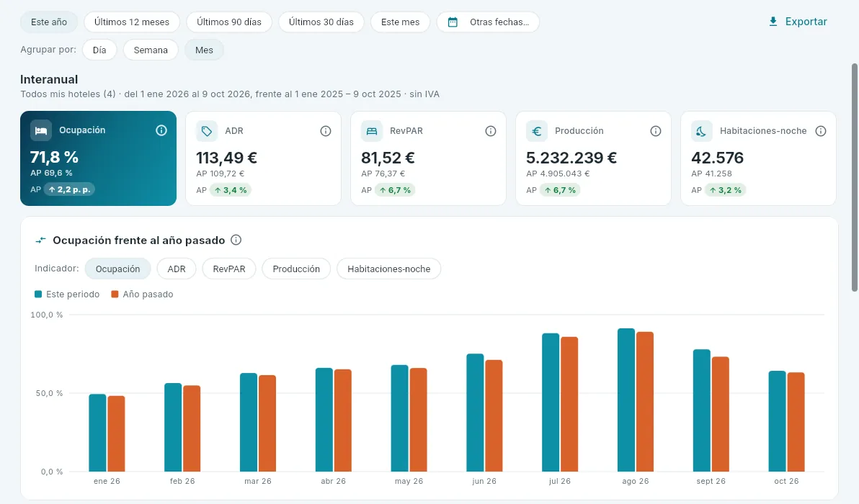
Task: Click the teal Este periodo legend swatch
Action: point(38,294)
